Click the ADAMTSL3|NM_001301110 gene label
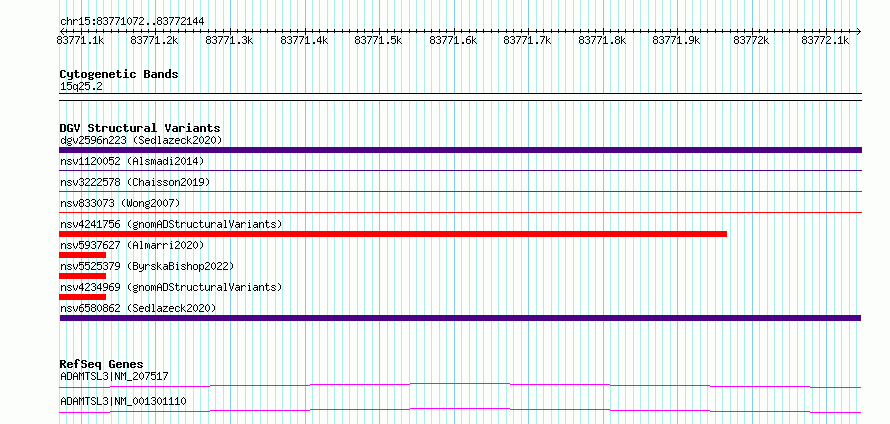 (x=123, y=401)
